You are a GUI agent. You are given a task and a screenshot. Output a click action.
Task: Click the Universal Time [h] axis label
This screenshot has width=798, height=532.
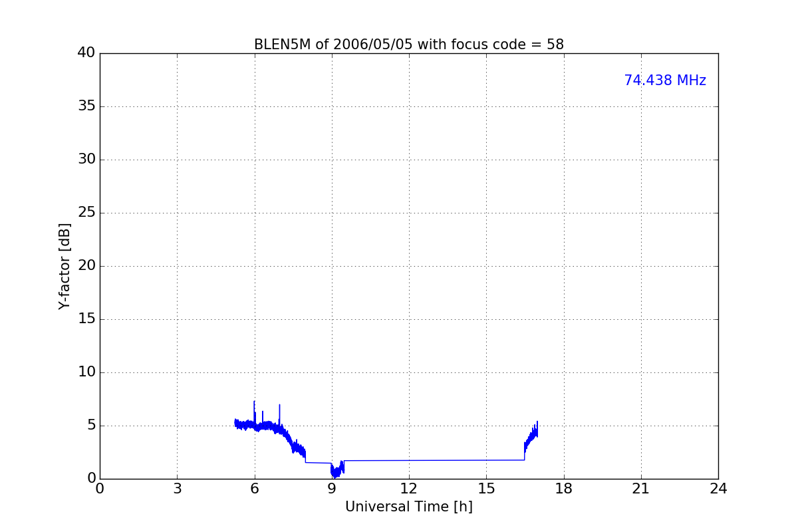(408, 507)
